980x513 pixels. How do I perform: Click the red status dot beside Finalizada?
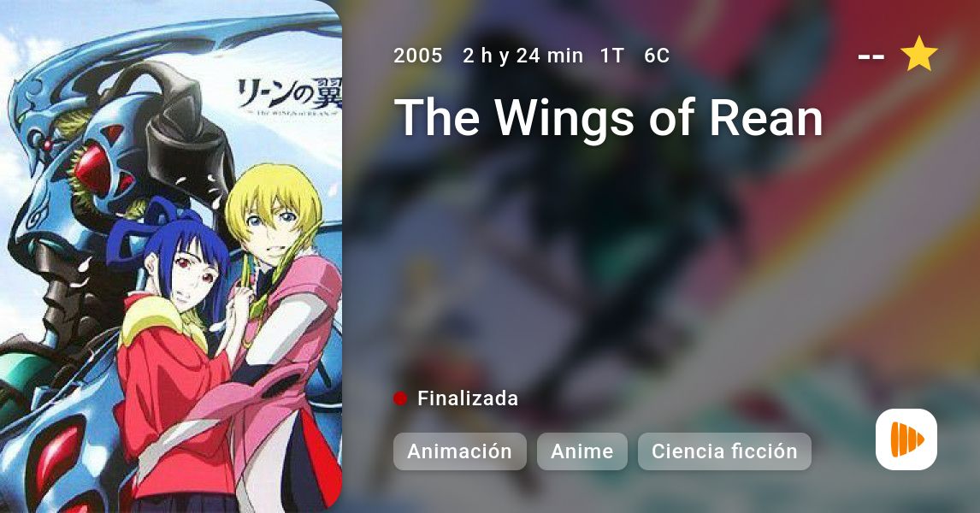400,398
